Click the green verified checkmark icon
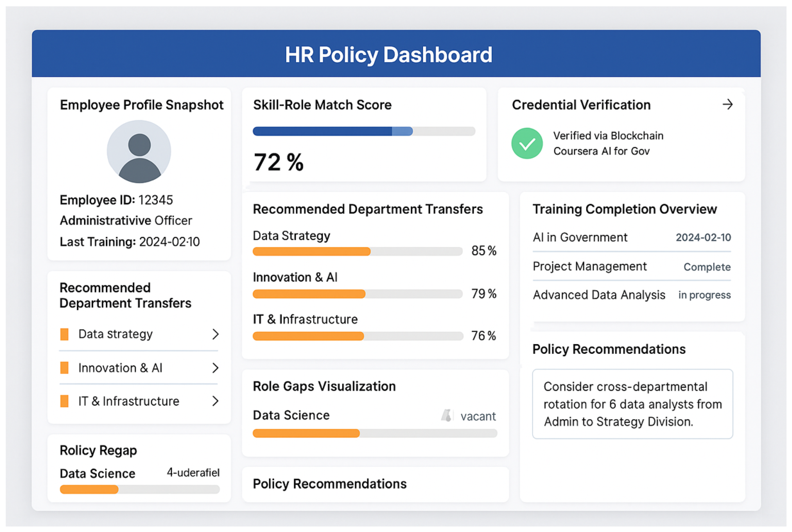Screen dimensions: 792x532 [527, 144]
